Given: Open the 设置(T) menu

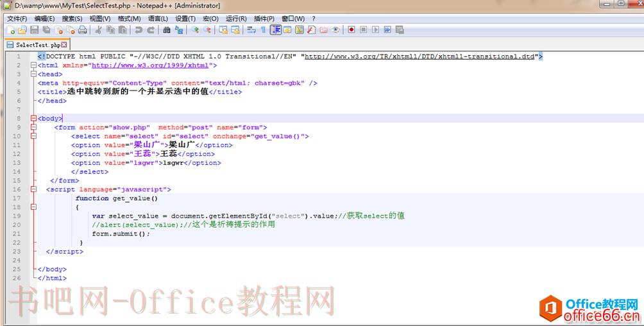Looking at the screenshot, I should (x=185, y=19).
